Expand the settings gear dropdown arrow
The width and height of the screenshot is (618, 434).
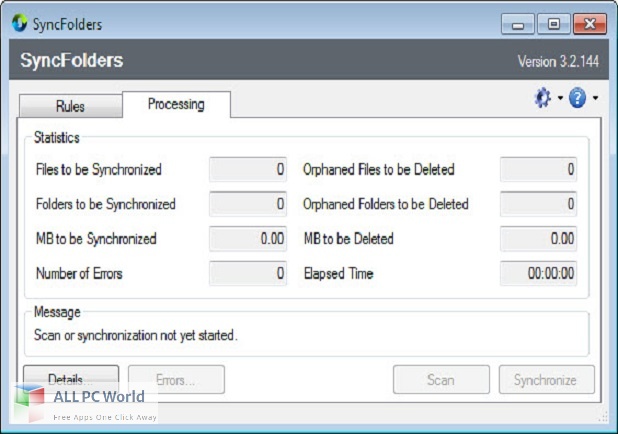point(560,98)
